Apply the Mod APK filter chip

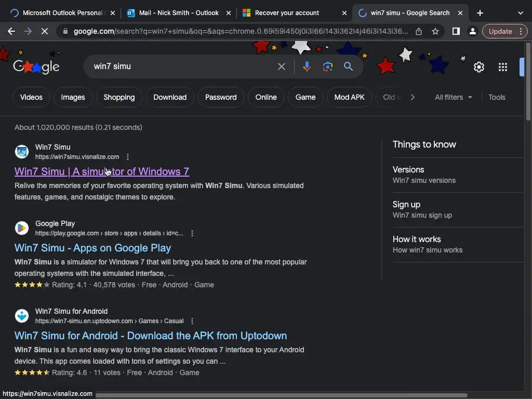[x=350, y=97]
